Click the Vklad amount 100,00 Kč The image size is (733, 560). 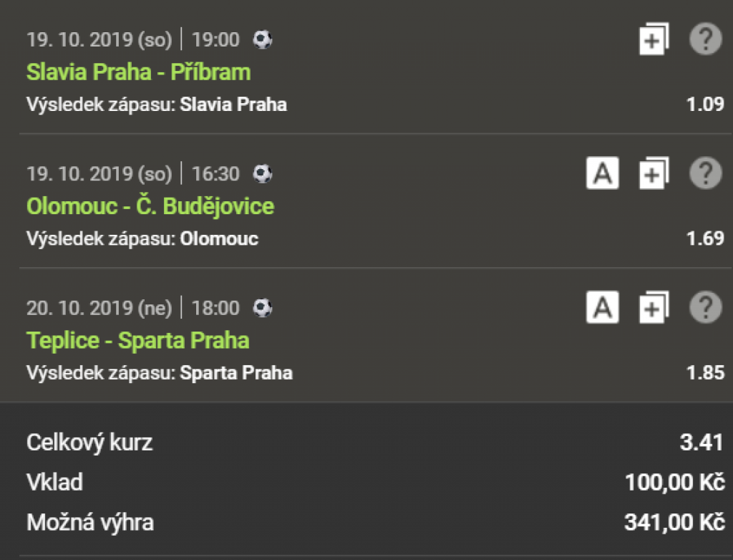[x=674, y=483]
